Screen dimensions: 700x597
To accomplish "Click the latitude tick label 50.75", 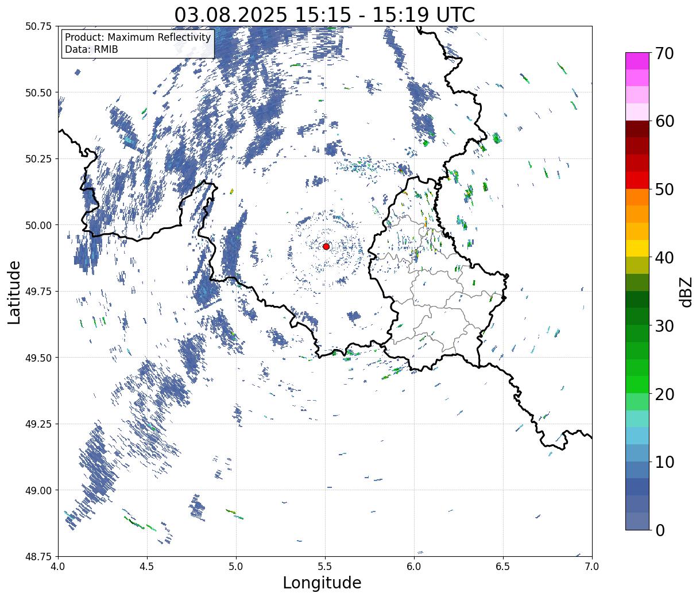I will point(38,26).
